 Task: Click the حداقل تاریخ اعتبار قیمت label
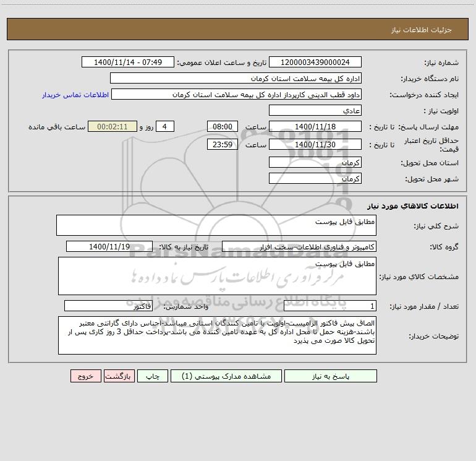coord(431,145)
